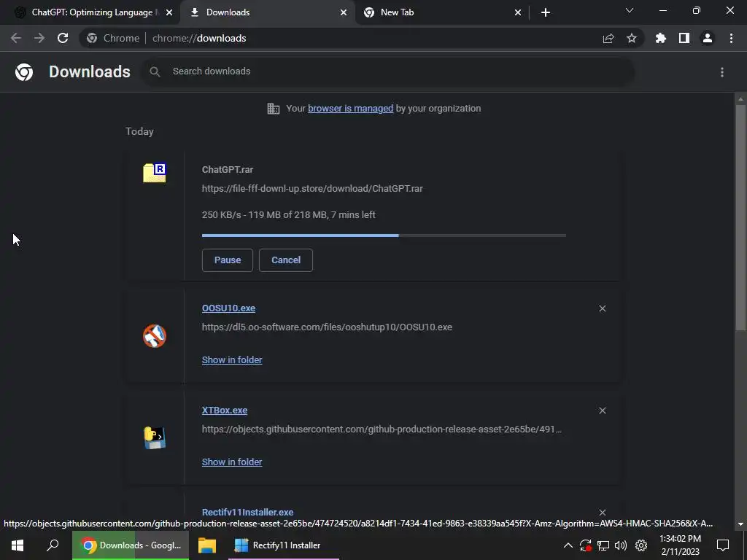Cancel the ChatGPT.rar download
The height and width of the screenshot is (560, 747).
(x=286, y=260)
